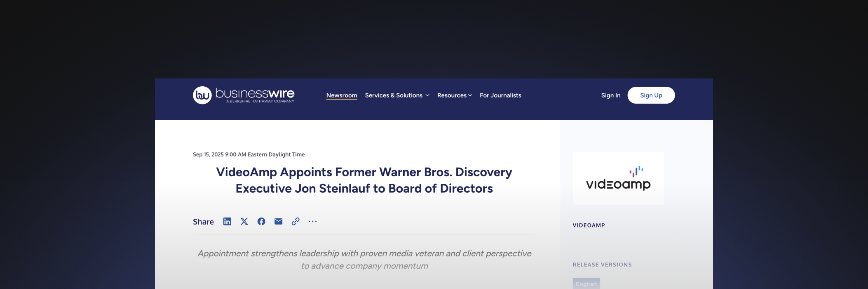Send the article via email icon
This screenshot has width=868, height=289.
pyautogui.click(x=279, y=222)
